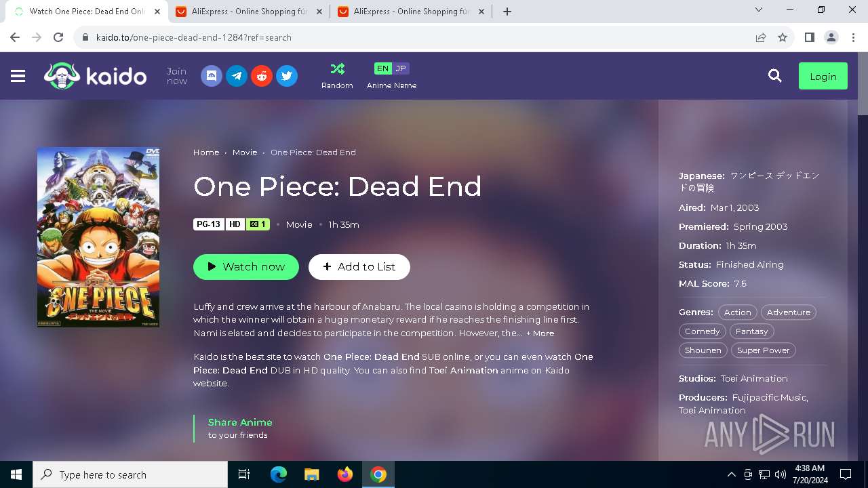Reload the current page
Screen dimensions: 868x488
point(58,37)
